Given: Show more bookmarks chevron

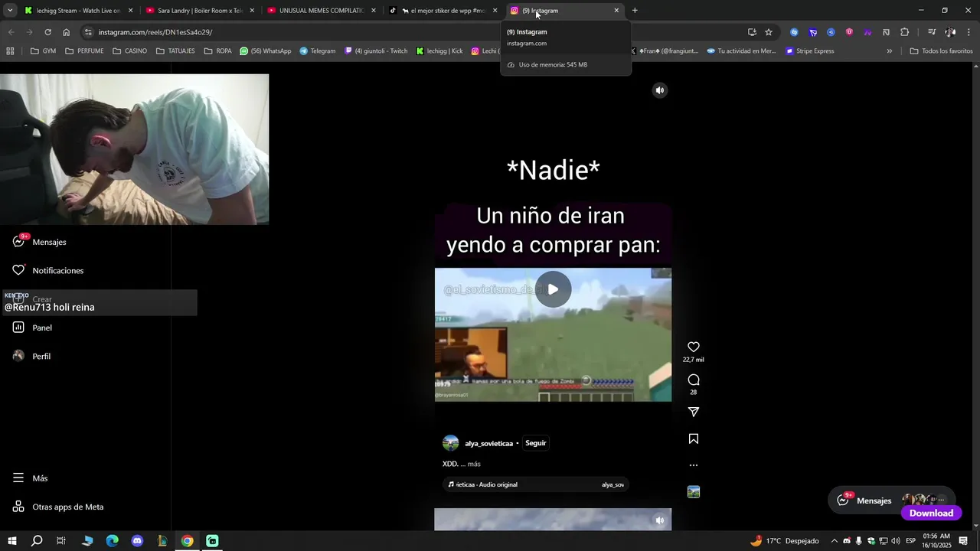Looking at the screenshot, I should [889, 51].
